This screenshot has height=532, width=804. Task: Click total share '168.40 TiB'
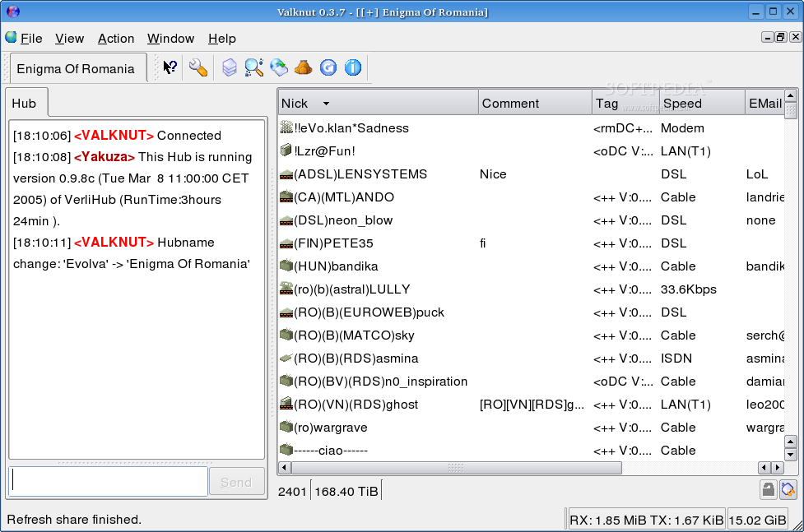346,492
